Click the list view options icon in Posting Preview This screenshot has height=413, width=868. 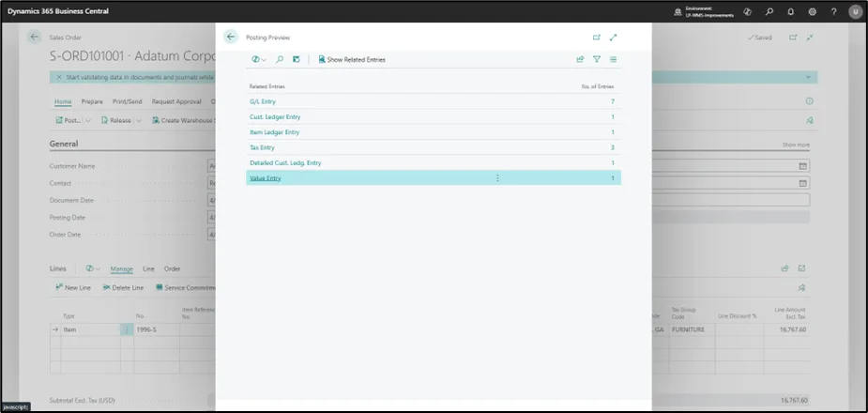[614, 59]
